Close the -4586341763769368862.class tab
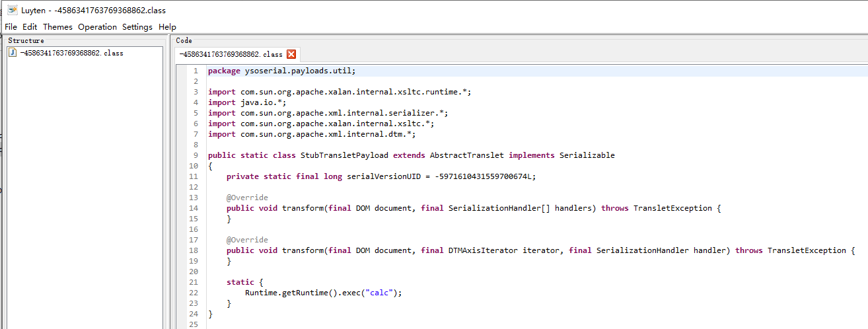The height and width of the screenshot is (329, 868). pos(291,54)
